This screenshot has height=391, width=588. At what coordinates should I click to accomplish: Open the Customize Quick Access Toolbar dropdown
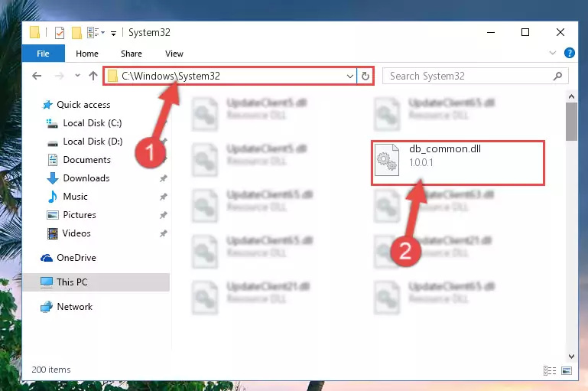pos(113,34)
